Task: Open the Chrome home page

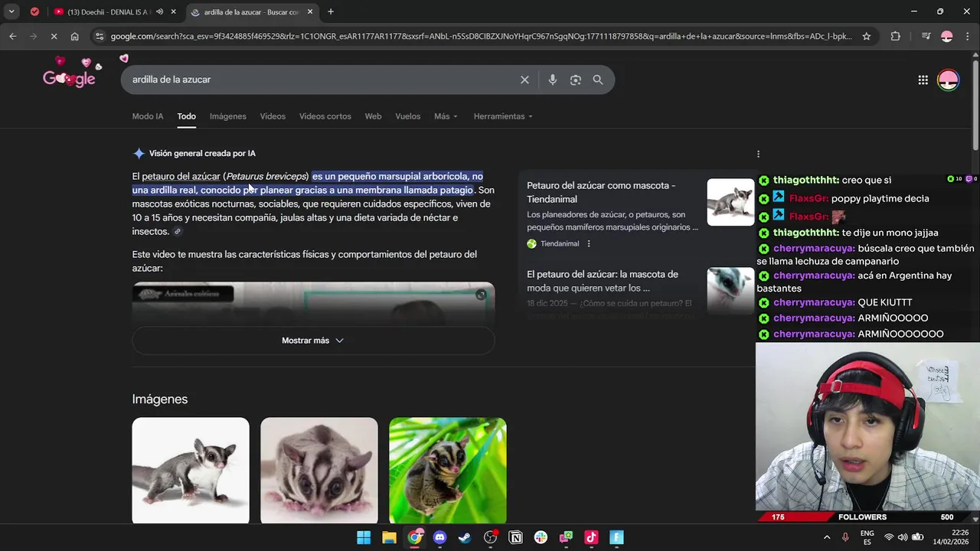Action: (74, 36)
